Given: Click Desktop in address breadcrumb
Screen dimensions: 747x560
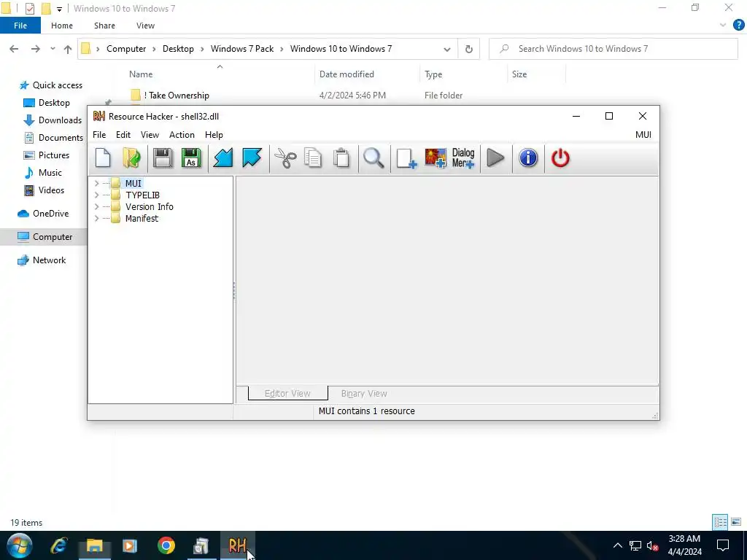Looking at the screenshot, I should click(x=178, y=49).
